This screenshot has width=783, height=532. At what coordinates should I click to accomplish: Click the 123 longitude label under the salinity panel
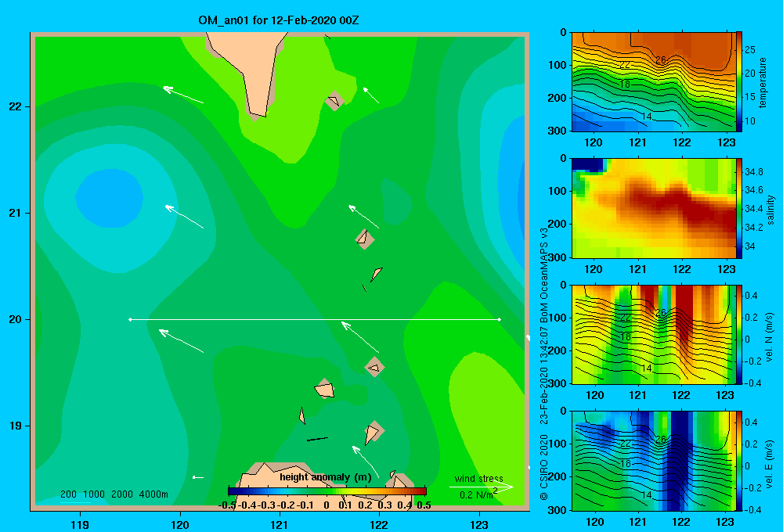726,269
